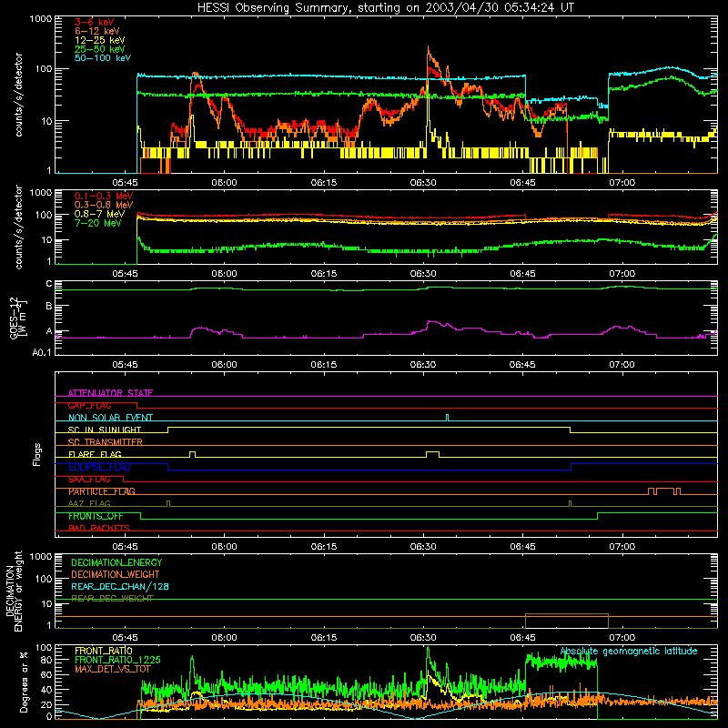Click the second FLARE_FLAG pulse at 06:30
The height and width of the screenshot is (728, 728).
(432, 454)
